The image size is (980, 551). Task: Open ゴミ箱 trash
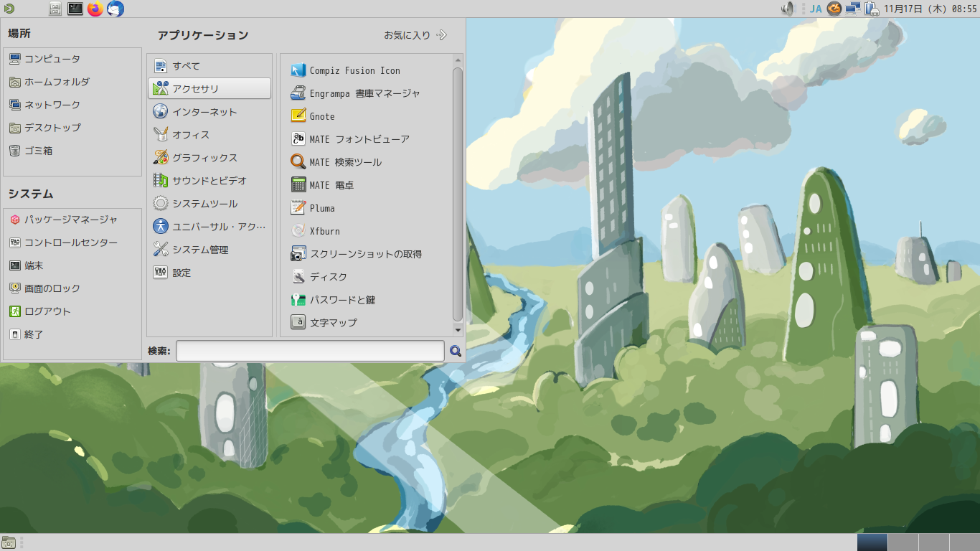[72, 151]
